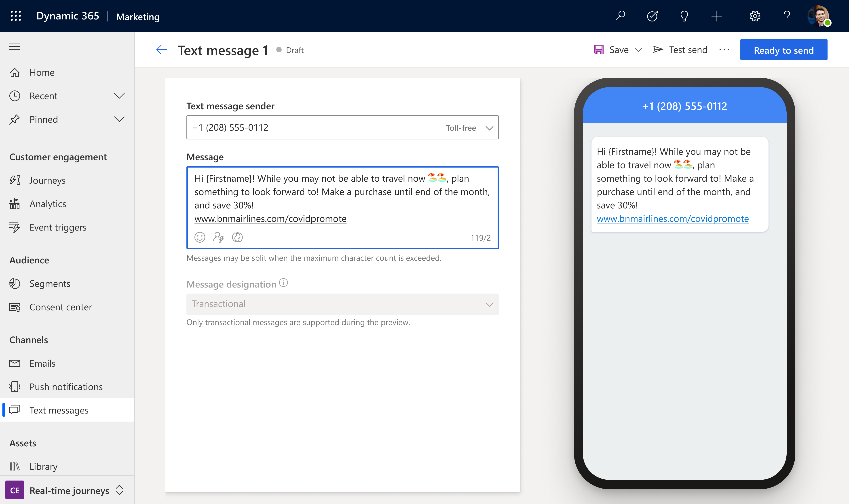
Task: Open the Consent center
Action: [x=61, y=307]
